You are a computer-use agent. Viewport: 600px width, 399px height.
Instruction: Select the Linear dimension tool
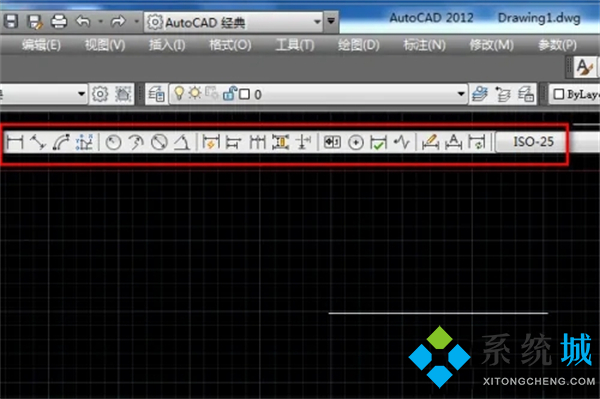click(15, 142)
